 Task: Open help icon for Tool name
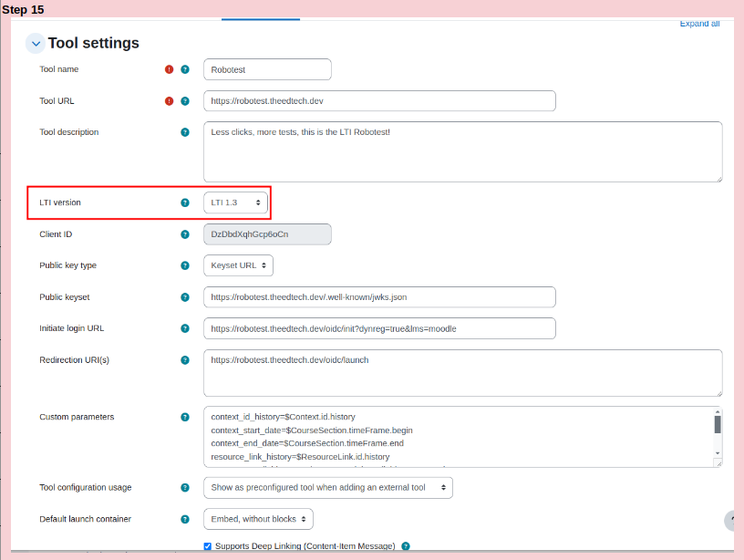point(185,69)
